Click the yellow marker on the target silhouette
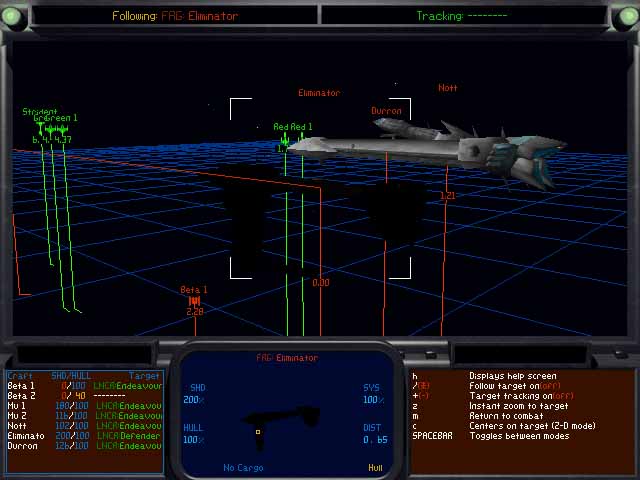 pos(258,432)
